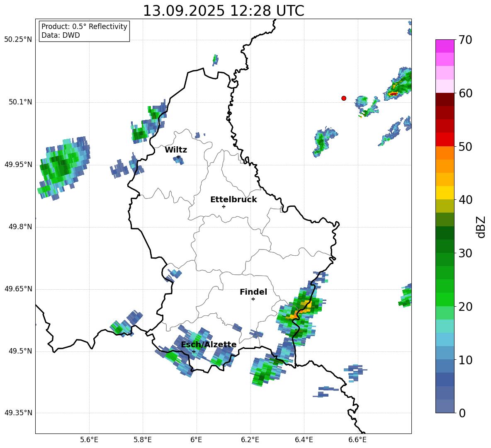Click the magenta 70 dBZ colorbar band
Viewport: 491px width, 448px height.
tap(445, 46)
